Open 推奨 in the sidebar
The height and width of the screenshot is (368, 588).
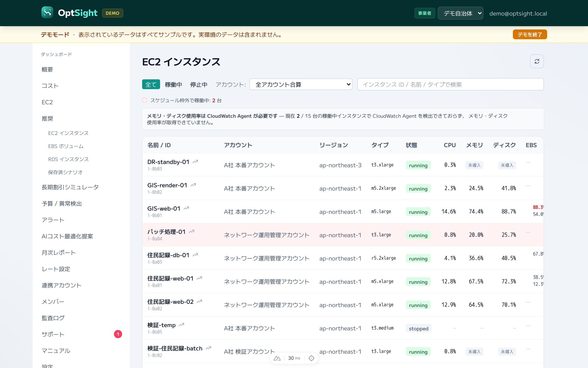[47, 119]
